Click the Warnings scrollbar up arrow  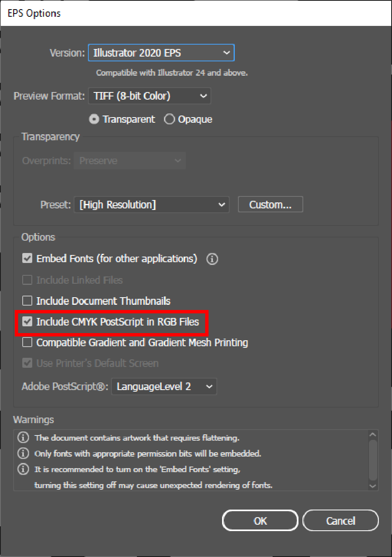click(372, 435)
